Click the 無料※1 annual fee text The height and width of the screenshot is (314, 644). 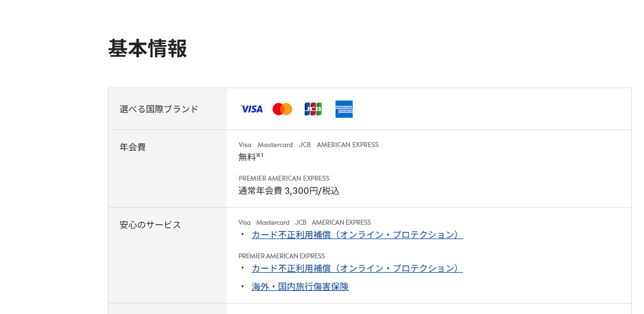click(x=250, y=156)
